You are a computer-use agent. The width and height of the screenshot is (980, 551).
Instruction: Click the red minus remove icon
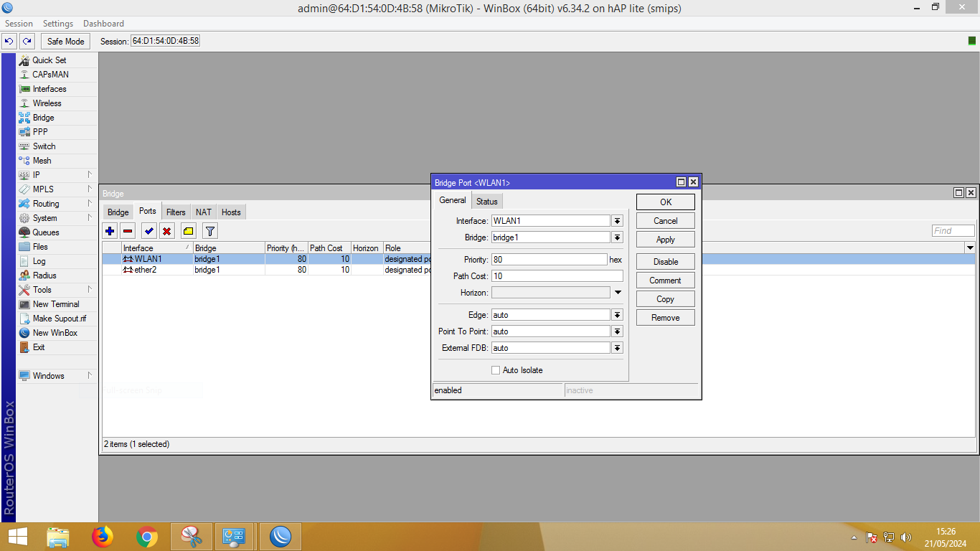coord(128,231)
